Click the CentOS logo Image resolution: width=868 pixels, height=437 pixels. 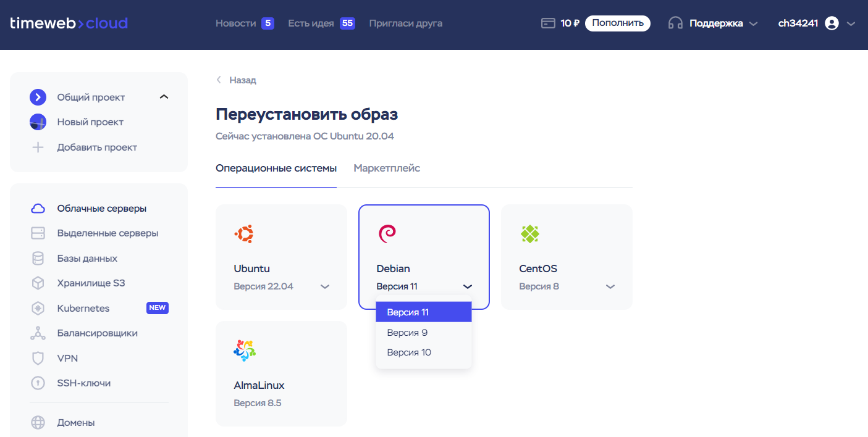530,234
